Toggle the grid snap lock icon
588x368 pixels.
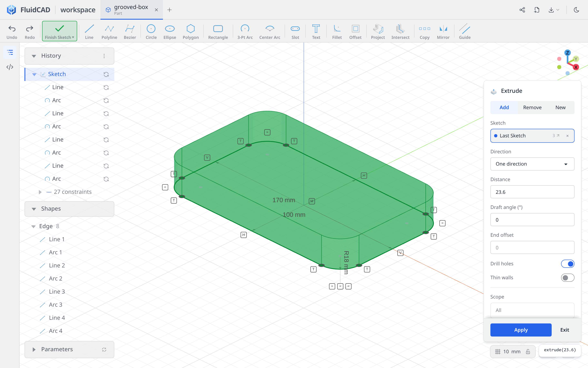point(528,351)
